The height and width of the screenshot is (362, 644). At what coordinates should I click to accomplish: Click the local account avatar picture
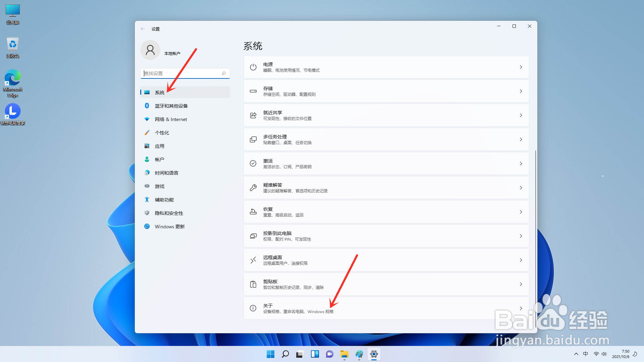coord(150,50)
